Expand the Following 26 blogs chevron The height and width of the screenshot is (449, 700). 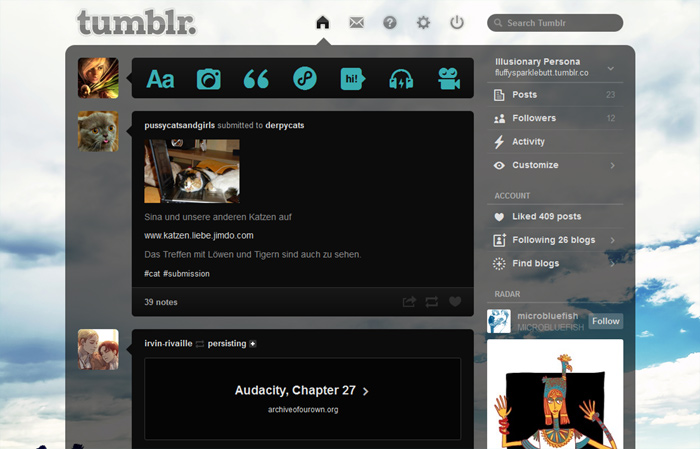612,240
